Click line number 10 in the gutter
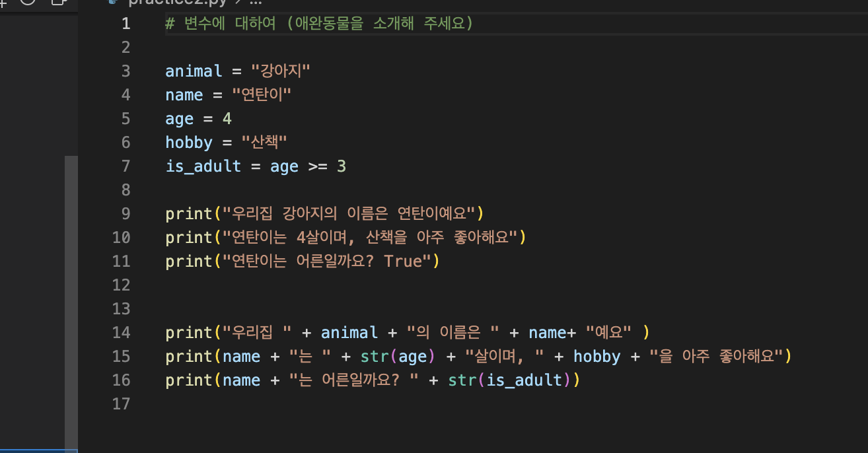Viewport: 868px width, 453px height. pyautogui.click(x=122, y=238)
